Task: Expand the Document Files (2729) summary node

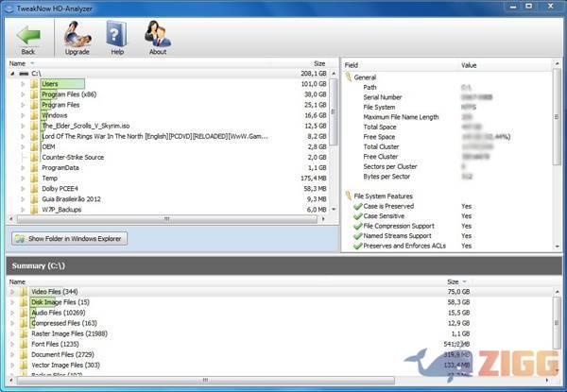Action: pyautogui.click(x=12, y=355)
